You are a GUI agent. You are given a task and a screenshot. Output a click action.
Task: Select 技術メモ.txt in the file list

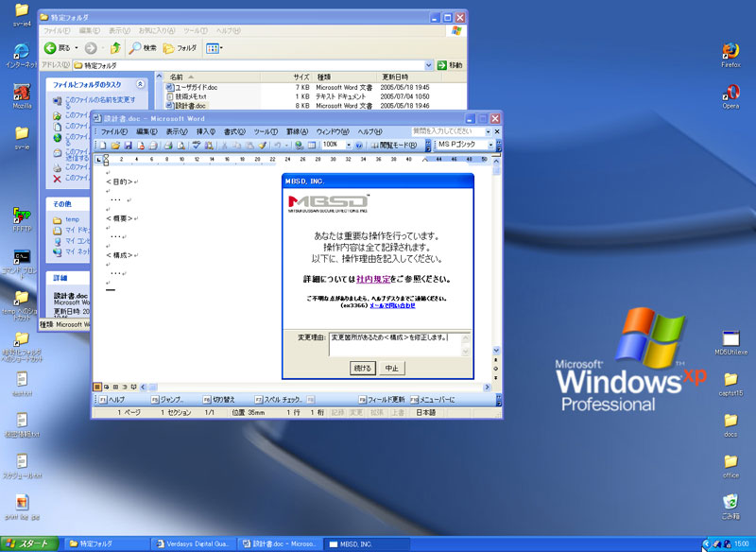pyautogui.click(x=186, y=96)
